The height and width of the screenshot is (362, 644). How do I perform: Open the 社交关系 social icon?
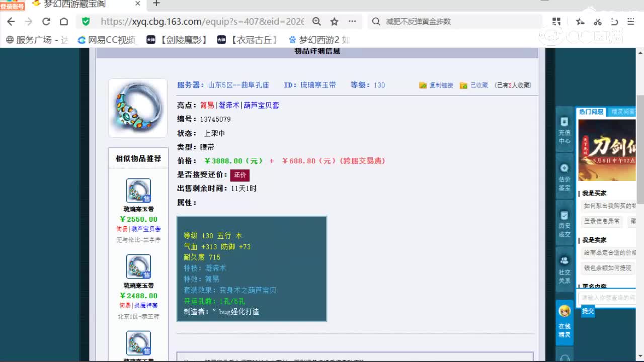565,270
